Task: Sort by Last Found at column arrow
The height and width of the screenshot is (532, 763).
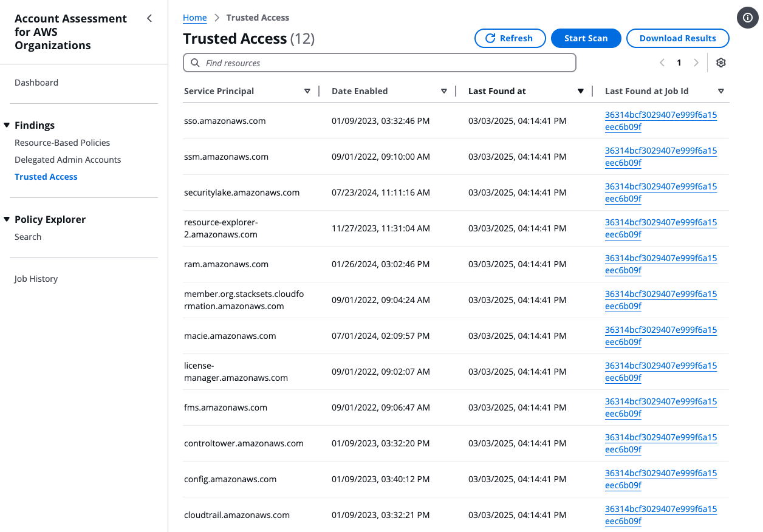Action: [x=581, y=91]
